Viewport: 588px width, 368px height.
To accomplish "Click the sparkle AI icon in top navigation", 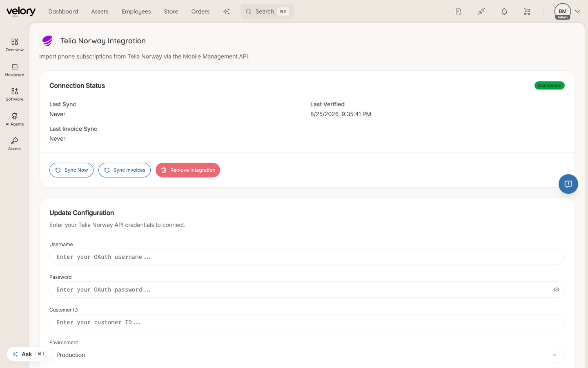I will click(x=227, y=11).
